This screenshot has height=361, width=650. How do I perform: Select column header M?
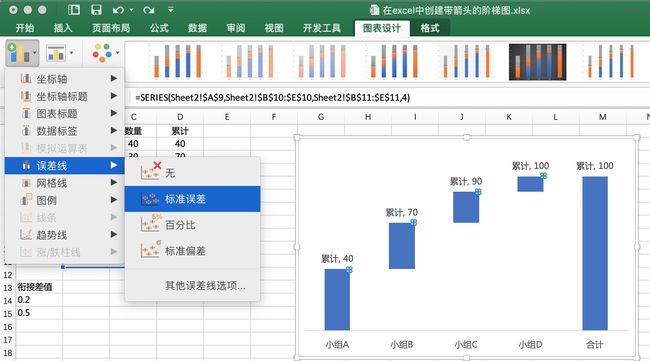coord(602,117)
